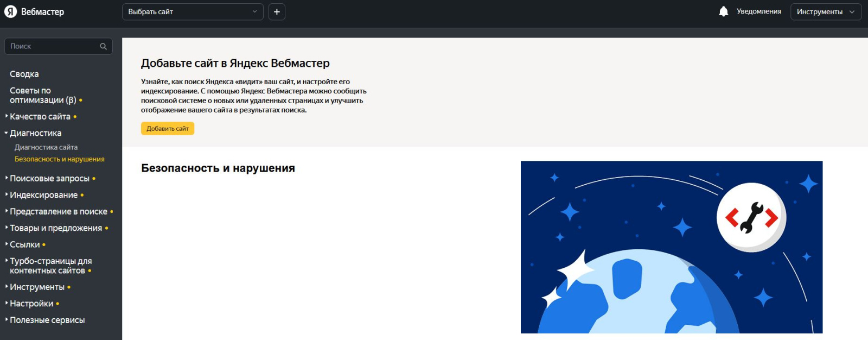Open the Вебмастер home link
This screenshot has height=340, width=868.
(42, 12)
